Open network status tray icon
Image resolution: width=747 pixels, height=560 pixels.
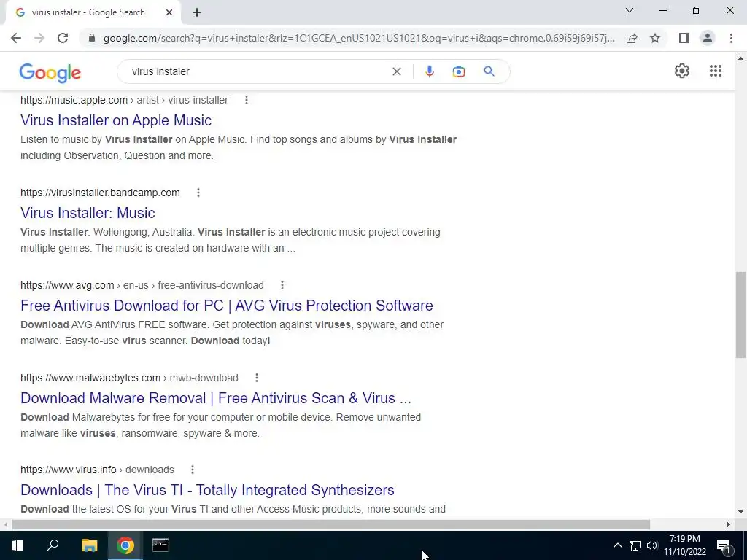635,545
